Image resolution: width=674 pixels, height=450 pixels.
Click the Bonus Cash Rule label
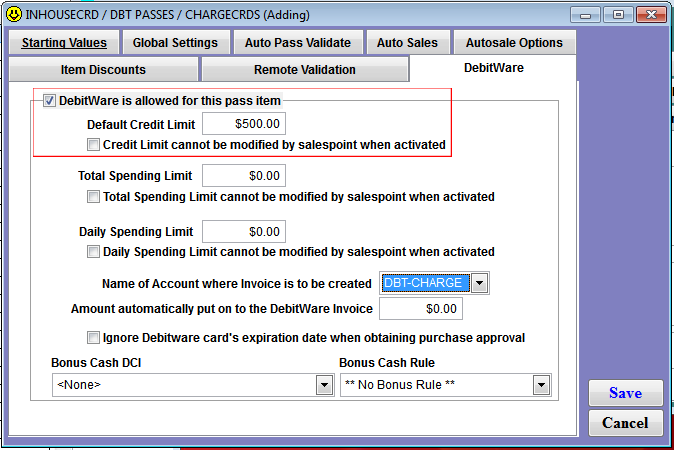tap(387, 363)
